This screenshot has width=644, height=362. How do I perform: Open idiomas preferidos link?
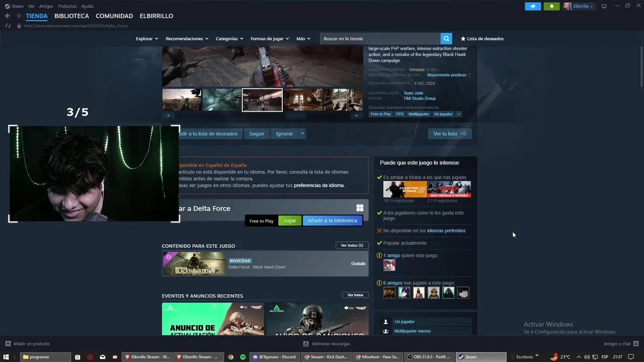pyautogui.click(x=446, y=231)
